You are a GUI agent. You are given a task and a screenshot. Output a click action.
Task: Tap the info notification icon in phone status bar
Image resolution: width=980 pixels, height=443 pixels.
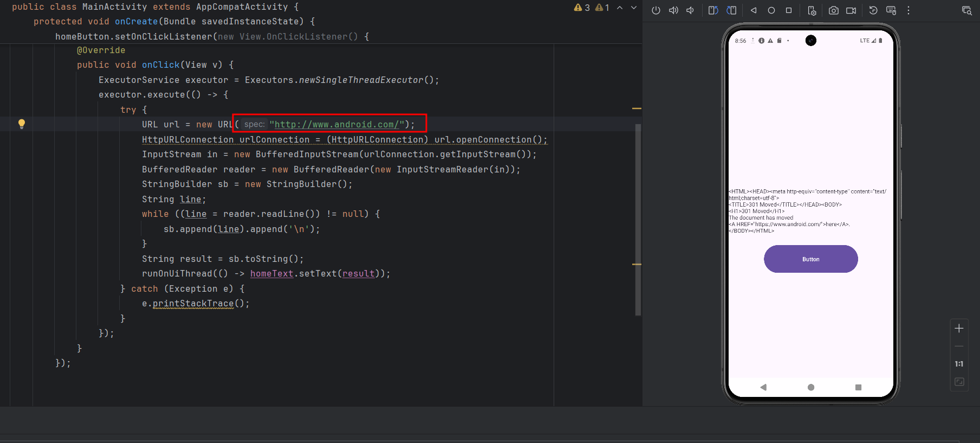[761, 41]
